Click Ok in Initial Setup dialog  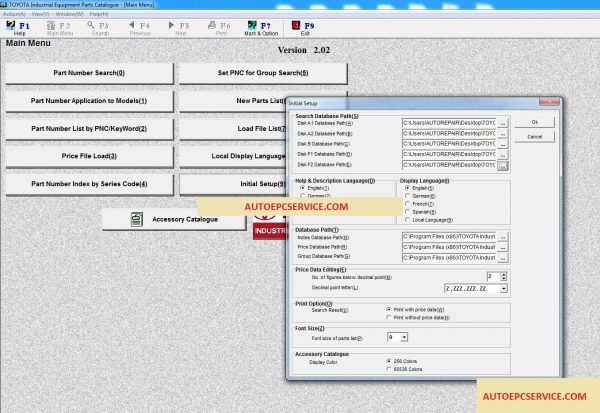535,122
